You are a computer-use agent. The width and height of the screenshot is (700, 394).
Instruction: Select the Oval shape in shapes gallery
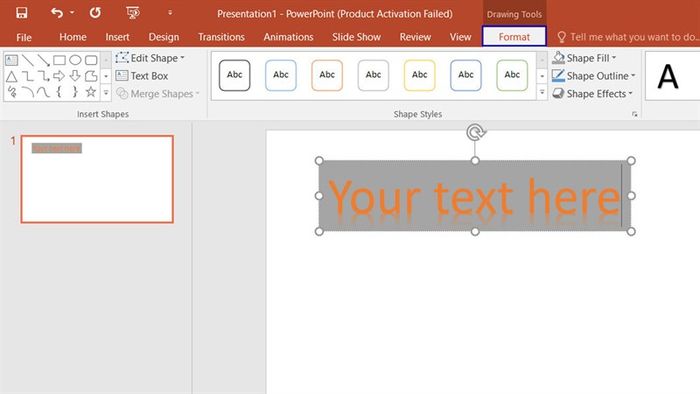pos(75,60)
